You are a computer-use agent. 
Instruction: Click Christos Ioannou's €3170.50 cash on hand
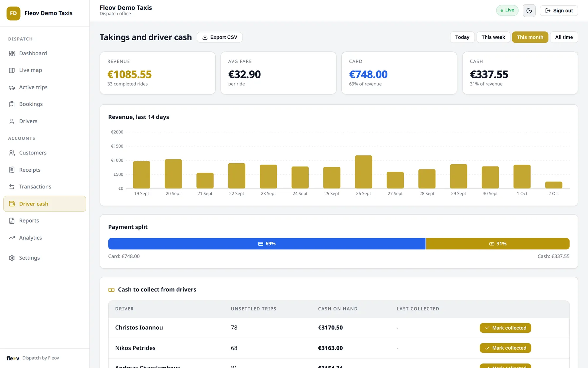click(330, 328)
